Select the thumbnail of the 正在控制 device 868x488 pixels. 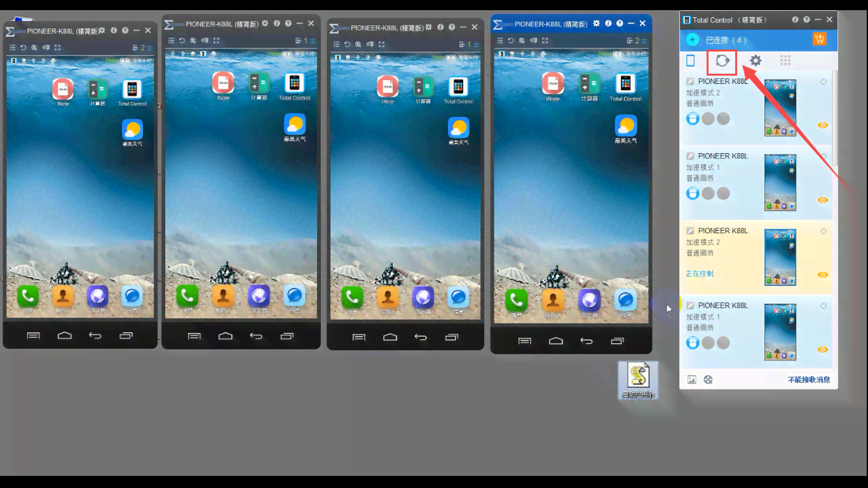780,257
